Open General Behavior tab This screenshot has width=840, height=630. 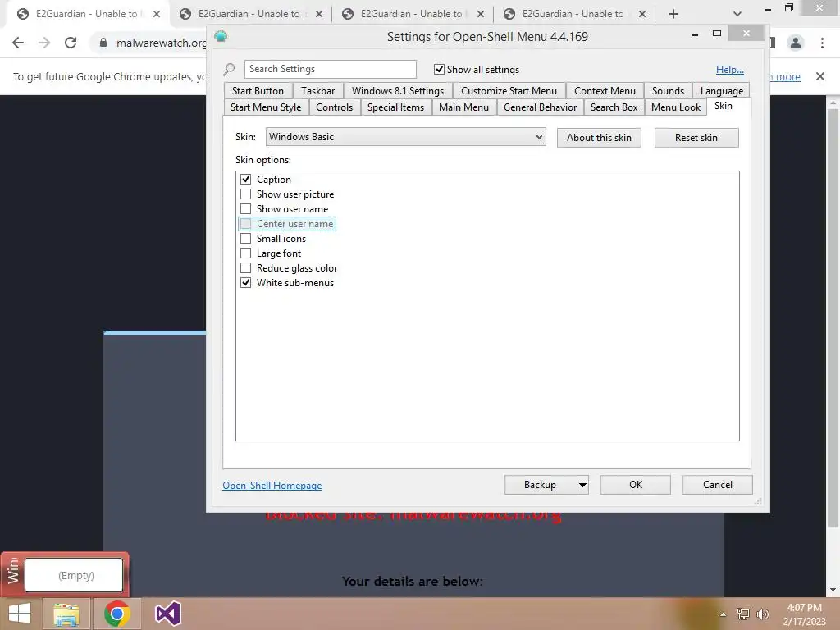click(540, 107)
